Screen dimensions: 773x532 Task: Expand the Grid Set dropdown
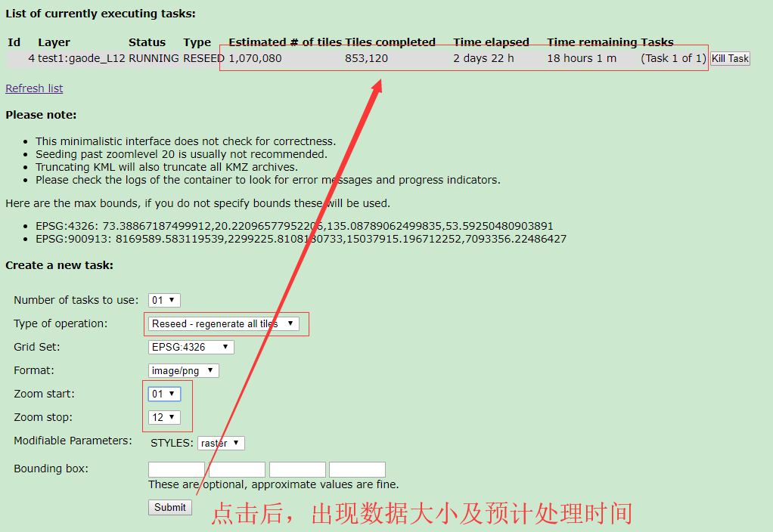(x=191, y=347)
